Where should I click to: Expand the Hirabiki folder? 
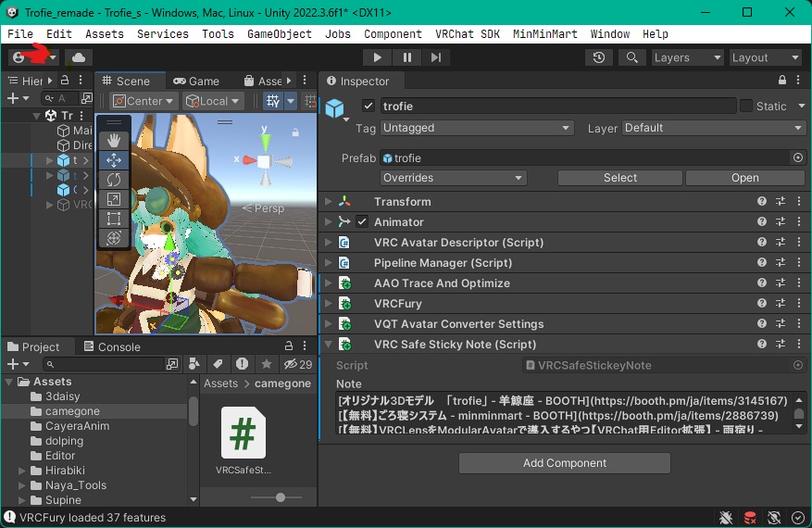21,471
